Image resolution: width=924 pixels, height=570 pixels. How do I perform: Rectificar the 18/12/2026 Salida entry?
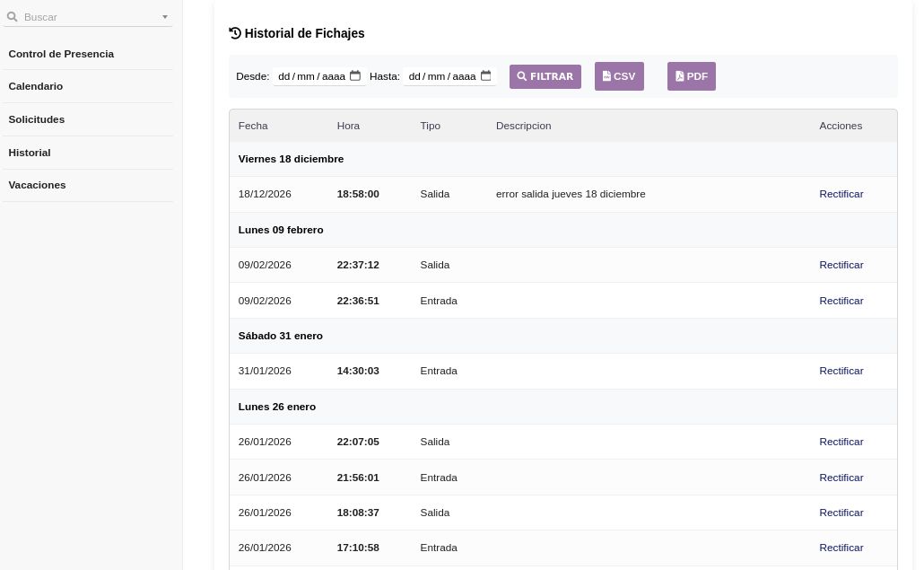pos(841,194)
